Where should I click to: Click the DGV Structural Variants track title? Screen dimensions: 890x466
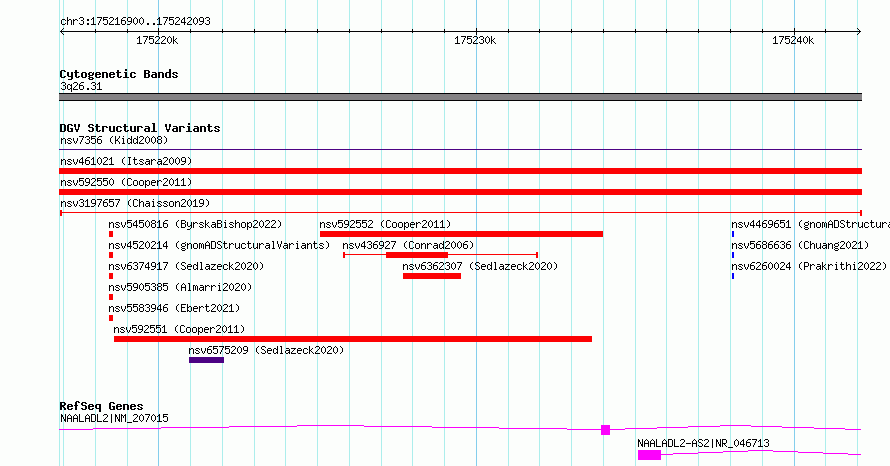click(x=140, y=128)
